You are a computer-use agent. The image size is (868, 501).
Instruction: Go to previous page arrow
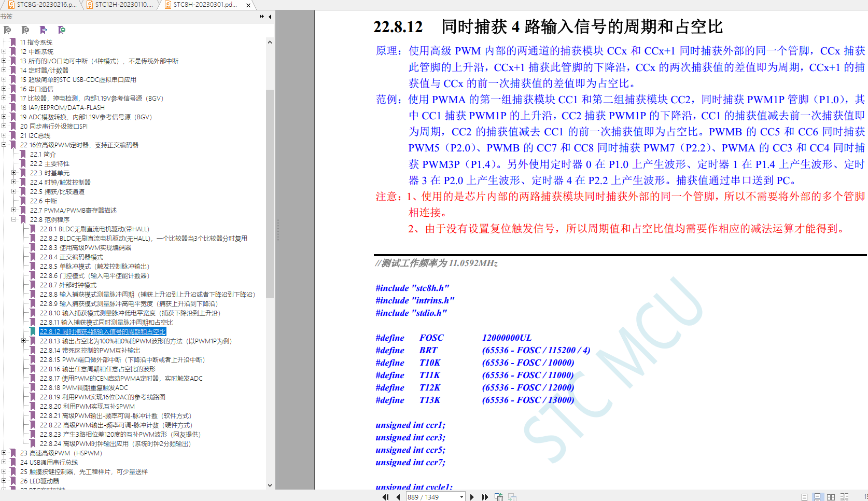[398, 497]
